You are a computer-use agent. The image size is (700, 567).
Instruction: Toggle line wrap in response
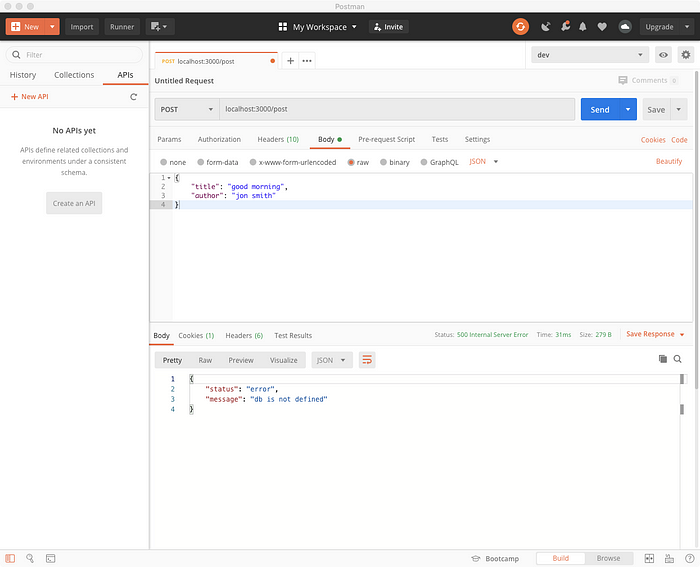[367, 360]
